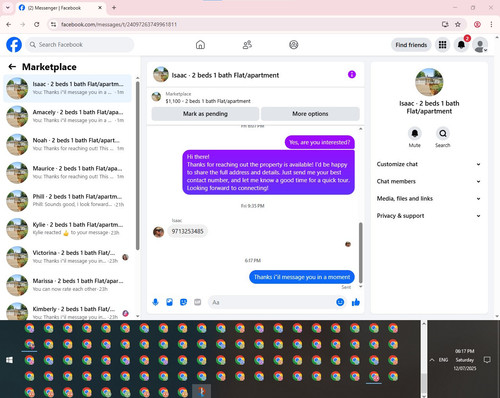Screen dimensions: 500x398
Task: Expand the Privacy & support section
Action: coord(429,216)
